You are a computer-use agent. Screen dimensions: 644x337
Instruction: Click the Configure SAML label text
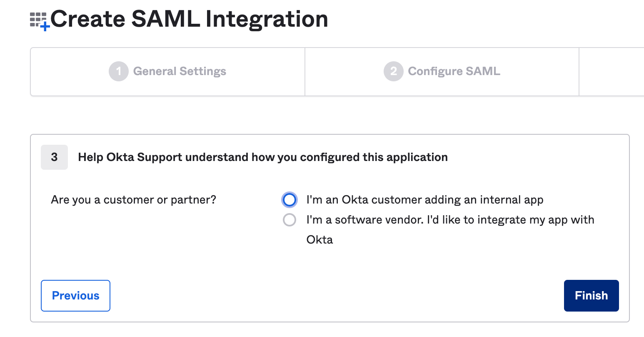454,71
